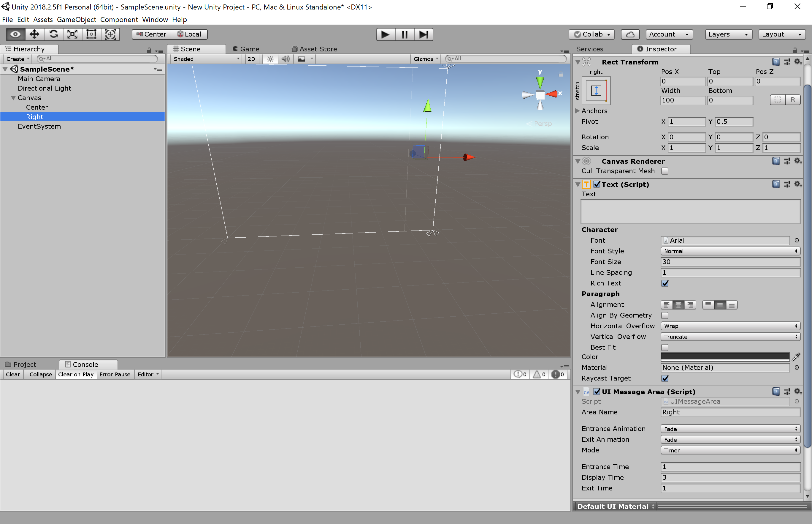Open UI Message Area gear menu
Screen dimensions: 812x524
[797, 391]
